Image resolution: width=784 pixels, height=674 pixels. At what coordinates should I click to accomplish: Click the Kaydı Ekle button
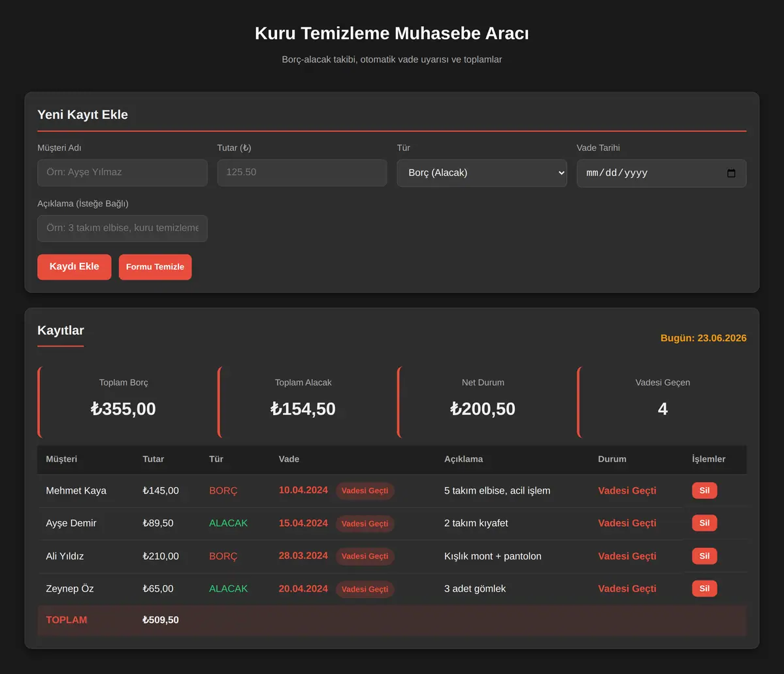74,267
